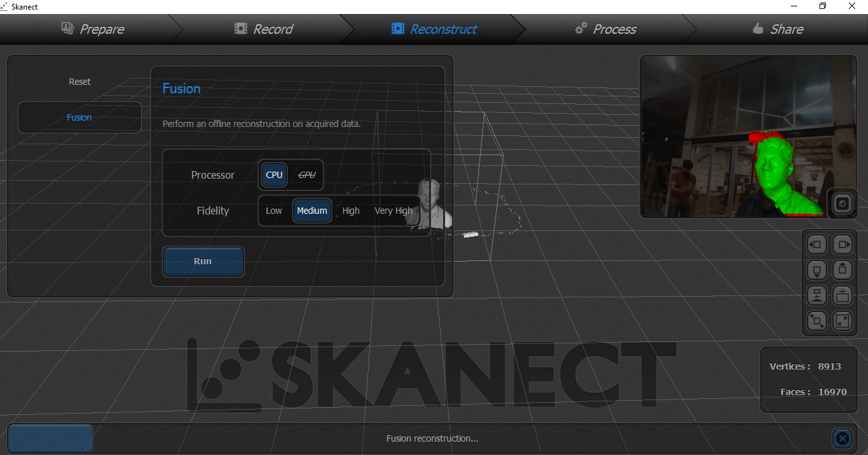Shrink the bounding box icon

pos(817,320)
